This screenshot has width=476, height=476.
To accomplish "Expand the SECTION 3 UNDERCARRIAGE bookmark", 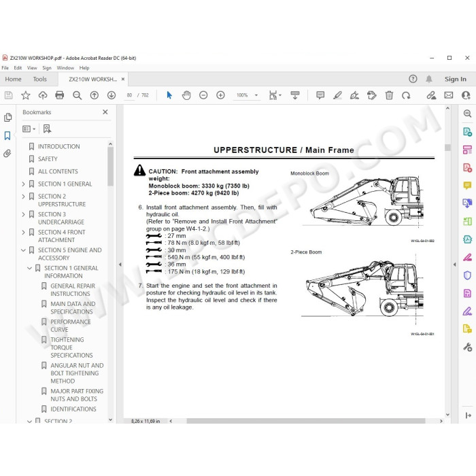I will (x=23, y=214).
